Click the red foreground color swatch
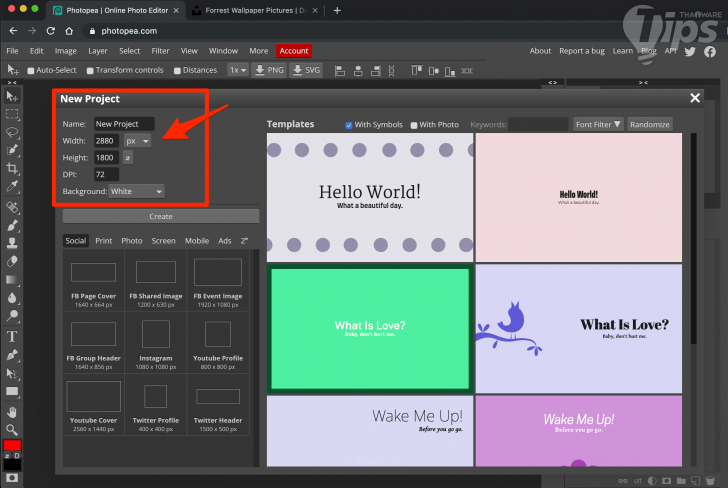This screenshot has height=488, width=728. tap(12, 445)
